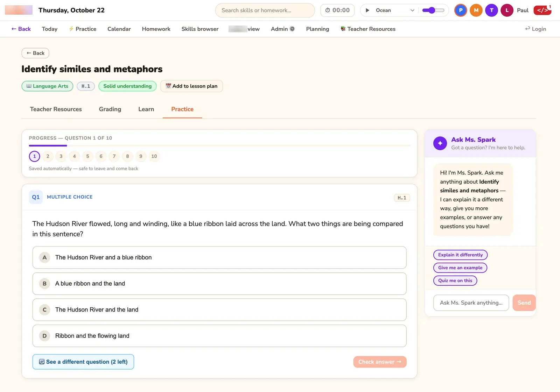Click the Login link
The width and height of the screenshot is (560, 392).
click(535, 29)
